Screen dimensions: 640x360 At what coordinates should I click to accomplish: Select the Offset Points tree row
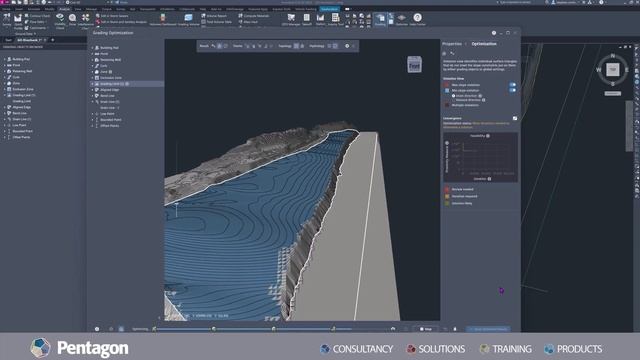126,126
